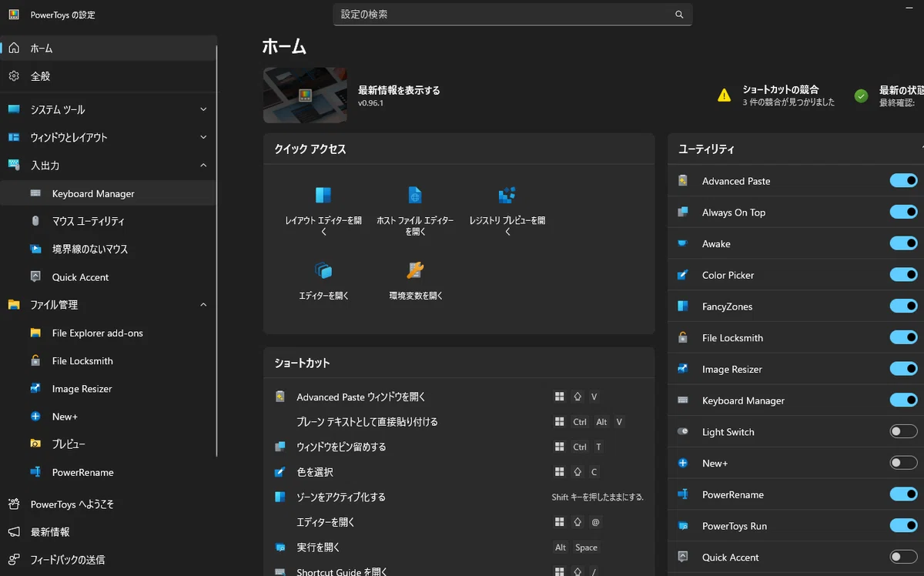The width and height of the screenshot is (924, 576).
Task: Click the 設定の検索 search field
Action: [513, 15]
